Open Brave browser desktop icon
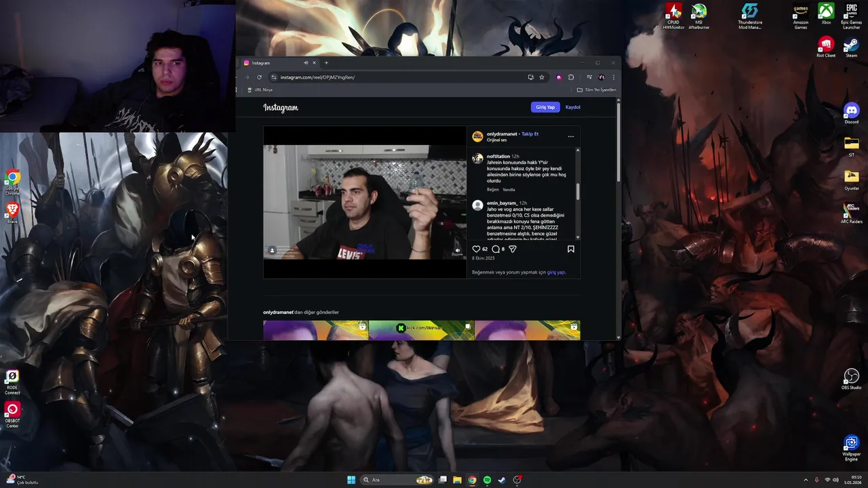 click(12, 213)
